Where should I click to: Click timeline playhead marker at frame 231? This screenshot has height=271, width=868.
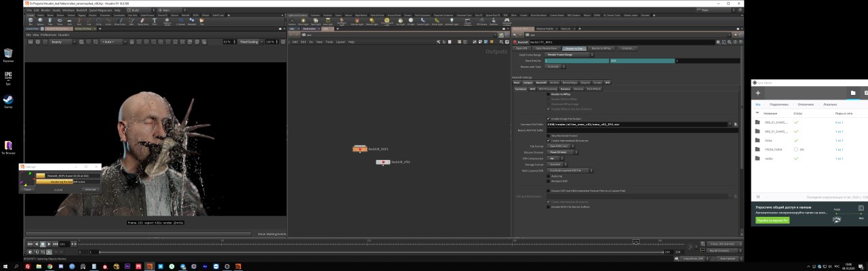point(636,241)
